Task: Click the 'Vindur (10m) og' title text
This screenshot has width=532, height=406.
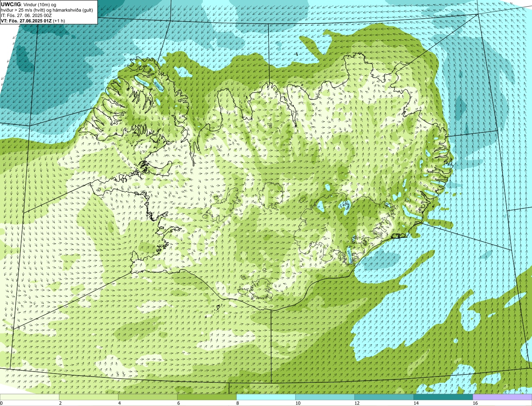Action: coord(40,5)
